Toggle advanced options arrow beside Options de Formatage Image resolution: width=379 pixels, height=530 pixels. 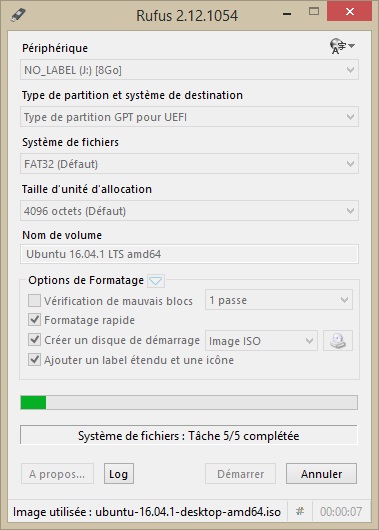tap(156, 281)
